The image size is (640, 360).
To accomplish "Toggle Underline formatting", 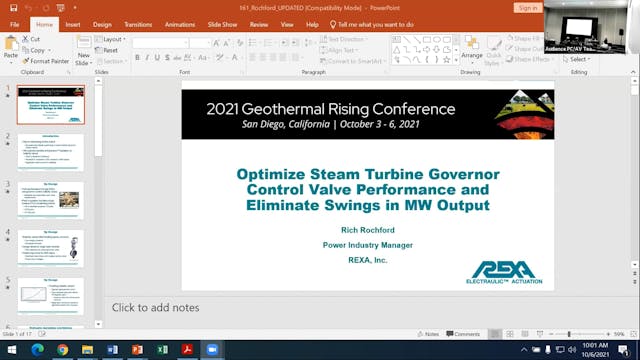I will click(157, 58).
